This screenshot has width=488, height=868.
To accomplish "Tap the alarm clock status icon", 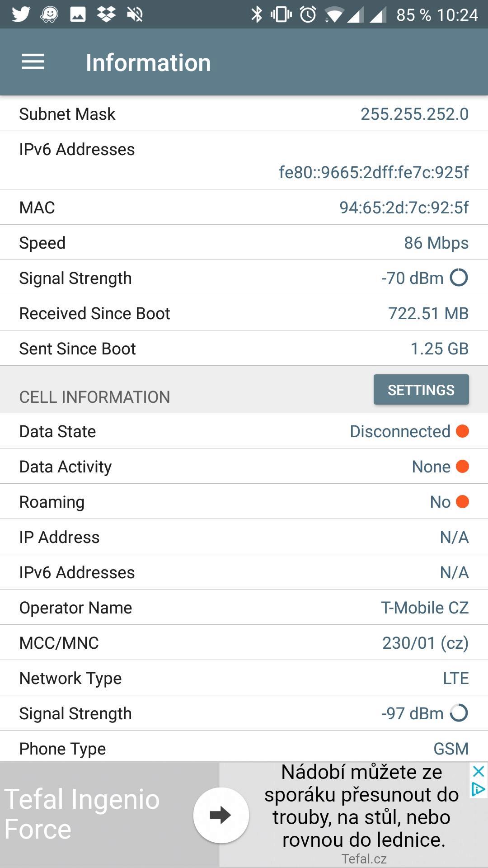I will point(308,14).
